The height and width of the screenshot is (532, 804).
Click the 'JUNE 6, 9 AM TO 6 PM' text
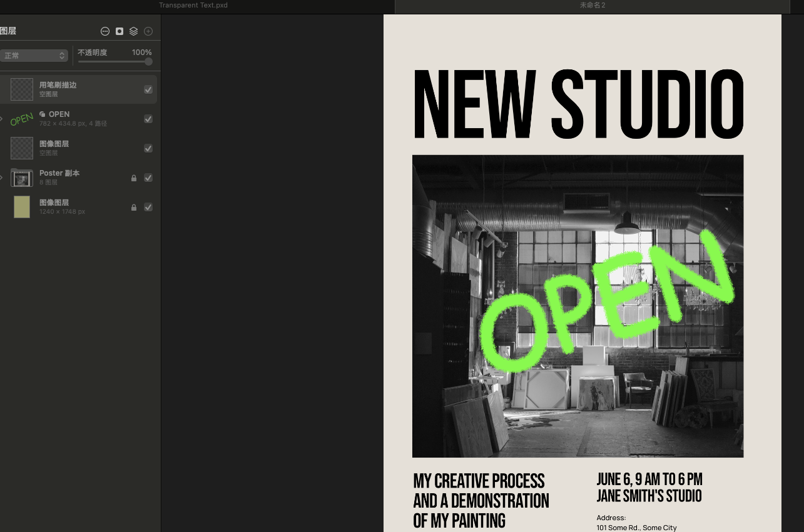649,479
